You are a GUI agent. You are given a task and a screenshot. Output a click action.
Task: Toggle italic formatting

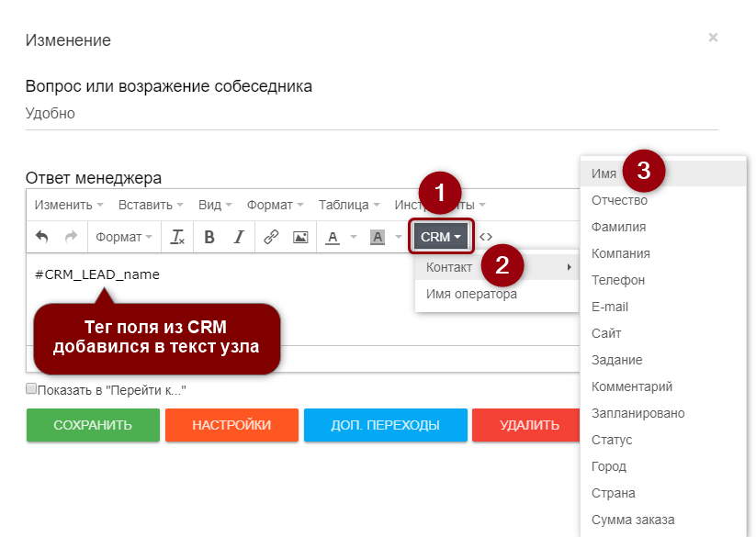click(x=239, y=237)
